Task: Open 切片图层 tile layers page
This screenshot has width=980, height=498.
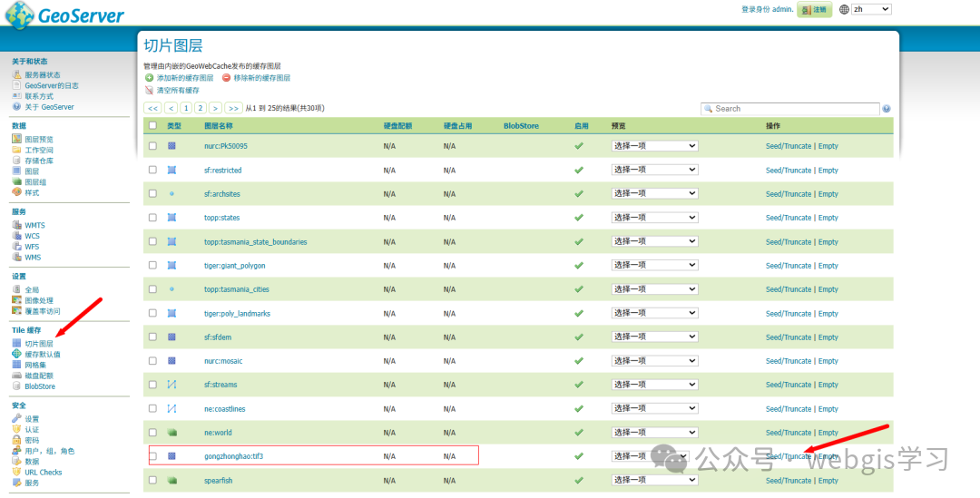Action: [x=39, y=344]
